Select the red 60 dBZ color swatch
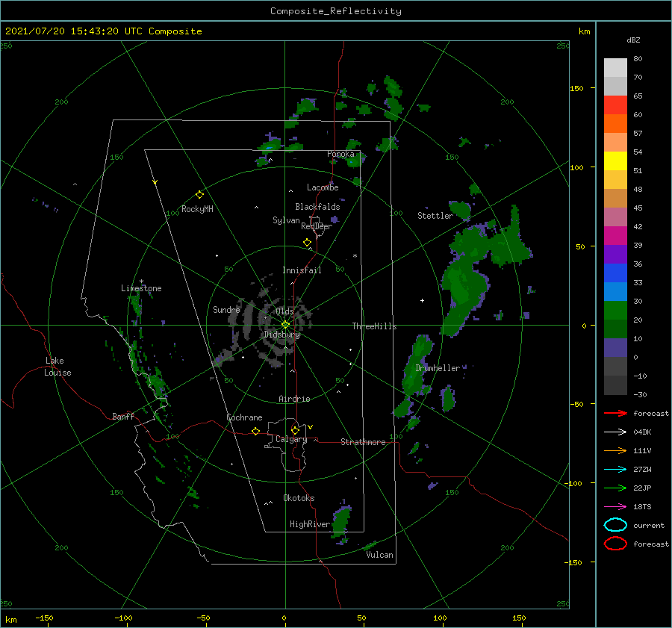 [x=615, y=105]
